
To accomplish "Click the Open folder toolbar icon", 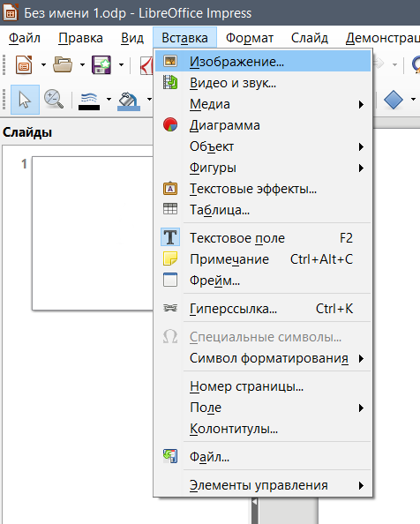I will point(63,64).
